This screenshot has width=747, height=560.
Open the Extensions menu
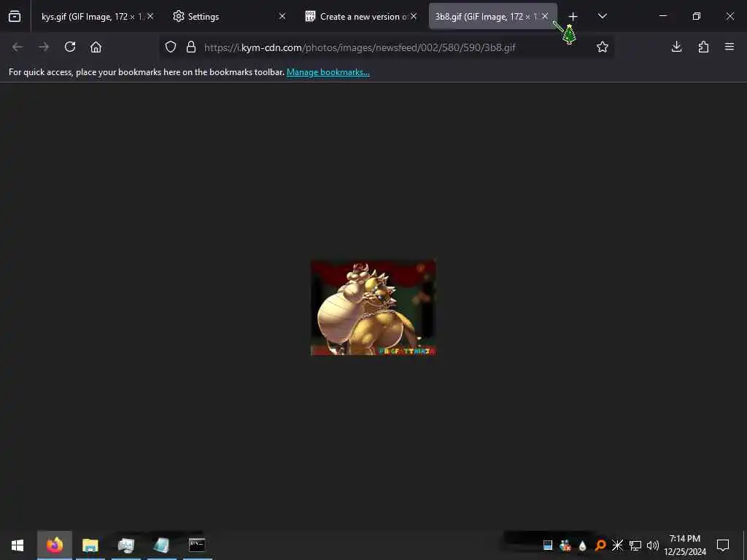click(703, 47)
